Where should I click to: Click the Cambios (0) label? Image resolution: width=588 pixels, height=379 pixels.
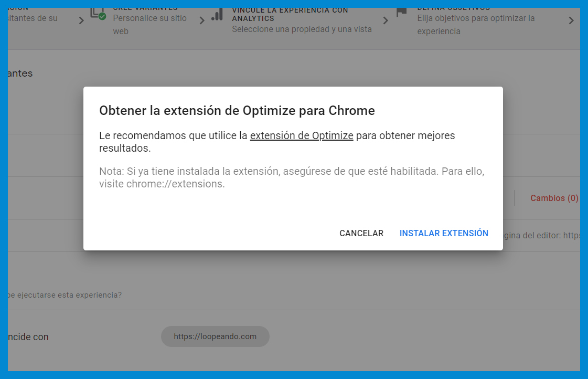coord(554,198)
